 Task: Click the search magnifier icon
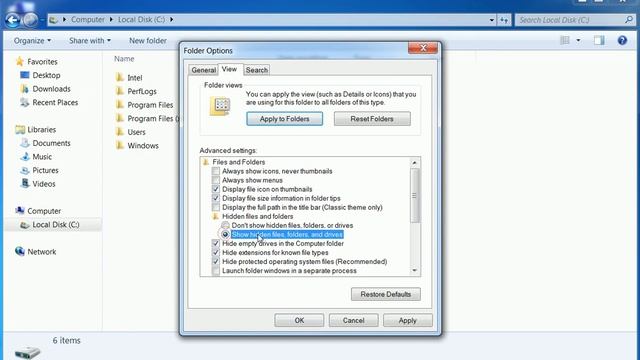[x=629, y=20]
